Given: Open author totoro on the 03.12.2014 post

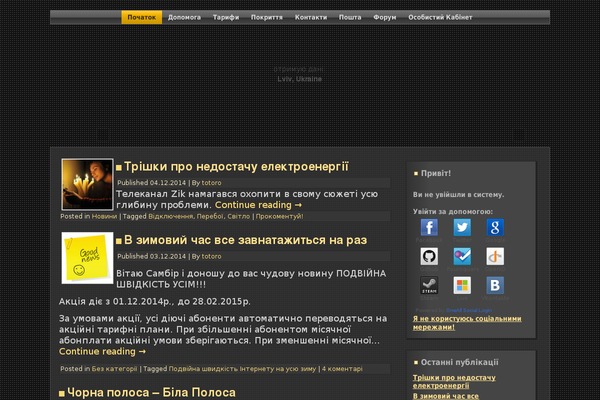Looking at the screenshot, I should (211, 256).
